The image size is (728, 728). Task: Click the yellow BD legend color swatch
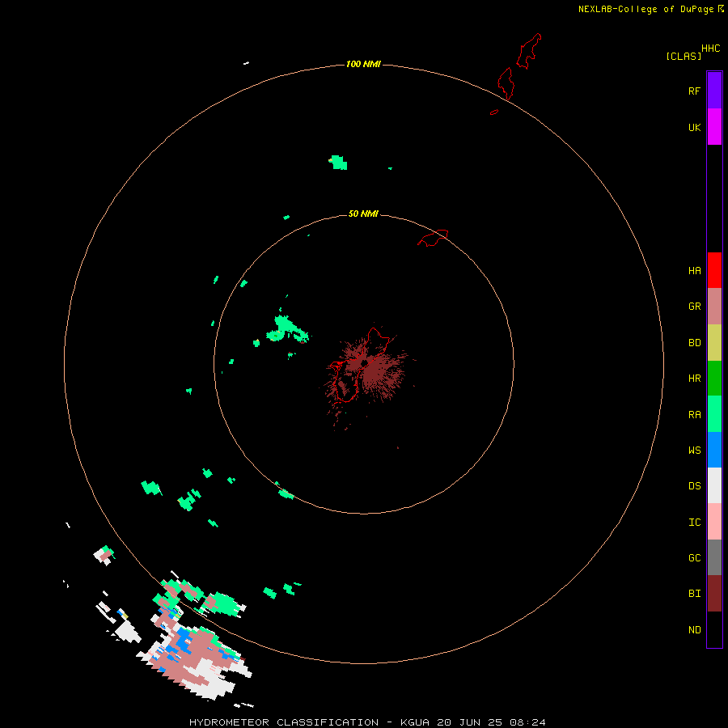pyautogui.click(x=714, y=342)
